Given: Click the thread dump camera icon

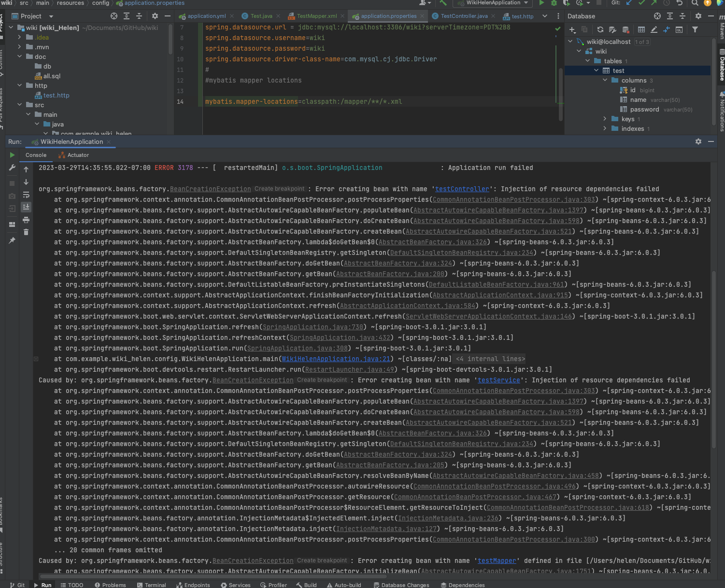Looking at the screenshot, I should 12,196.
